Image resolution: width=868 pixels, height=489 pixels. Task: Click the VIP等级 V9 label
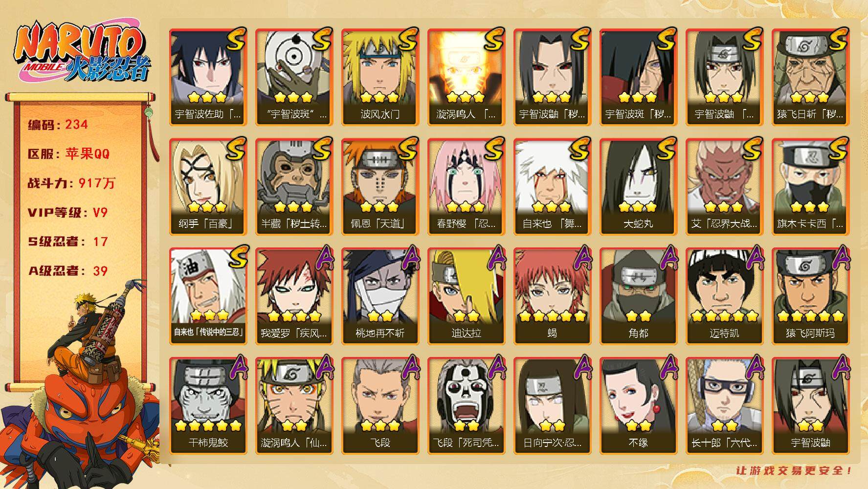[67, 212]
